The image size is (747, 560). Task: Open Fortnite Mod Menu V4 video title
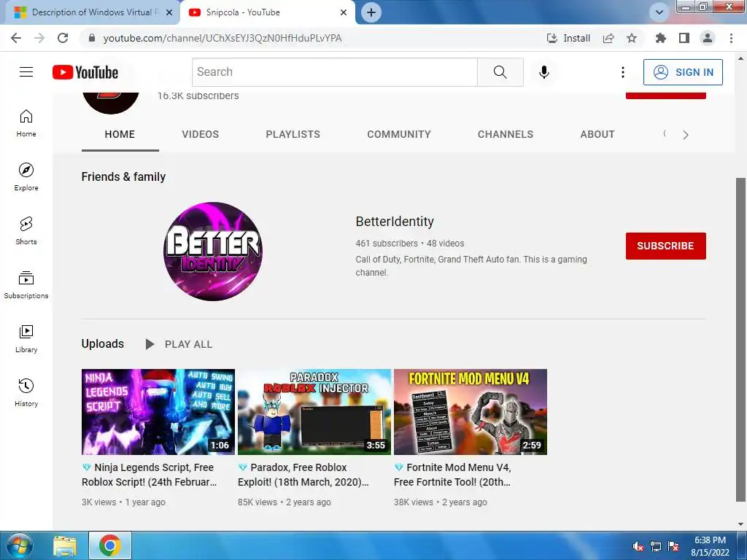tap(452, 475)
